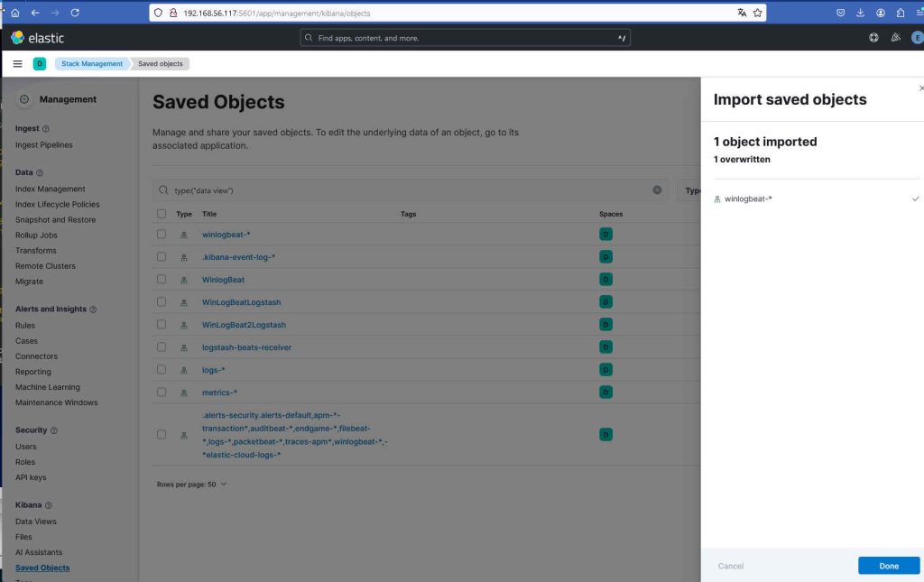The height and width of the screenshot is (582, 924).
Task: Expand the imported winlogbeat-* result entry
Action: pos(917,198)
